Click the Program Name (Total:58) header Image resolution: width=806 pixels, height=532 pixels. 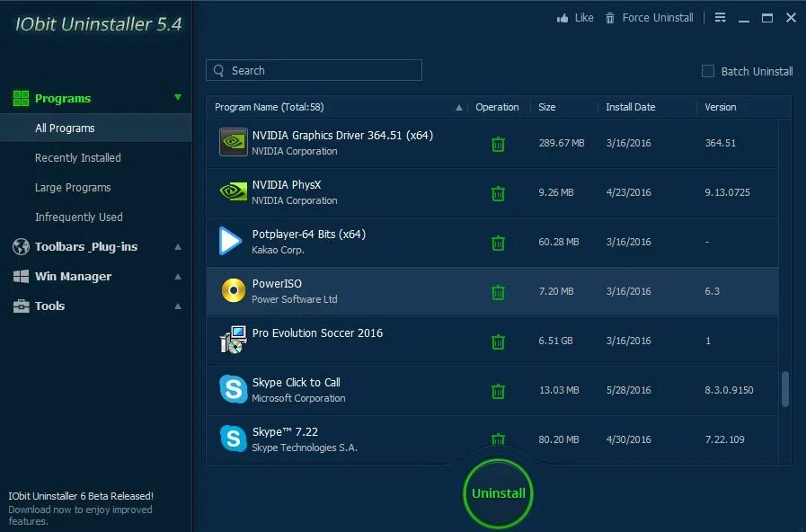(269, 107)
